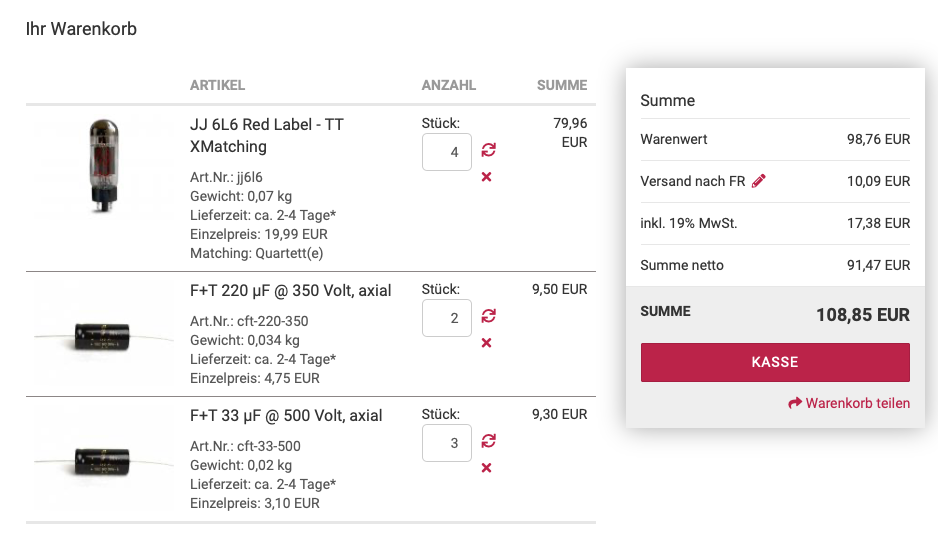The image size is (938, 533).
Task: Update quantity of F+T 220 µF capacitor
Action: click(x=488, y=316)
